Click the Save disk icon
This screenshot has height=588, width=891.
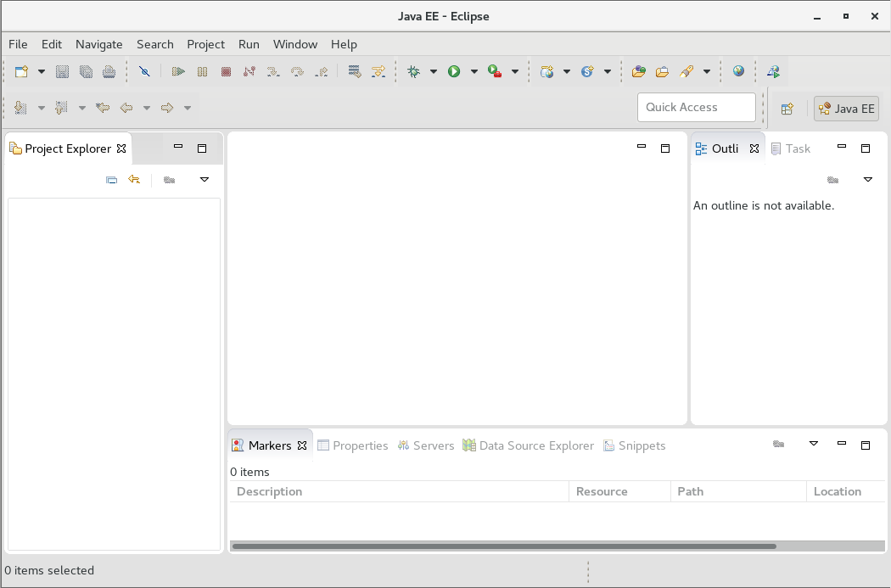(62, 71)
